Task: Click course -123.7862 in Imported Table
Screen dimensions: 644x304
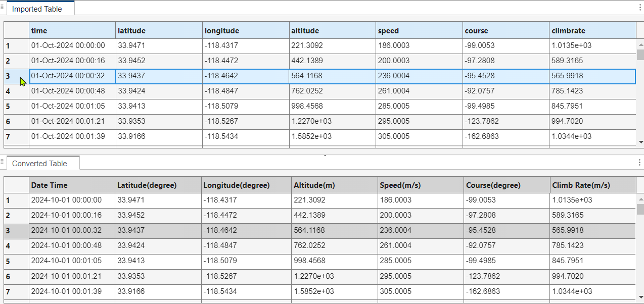Action: pos(506,122)
